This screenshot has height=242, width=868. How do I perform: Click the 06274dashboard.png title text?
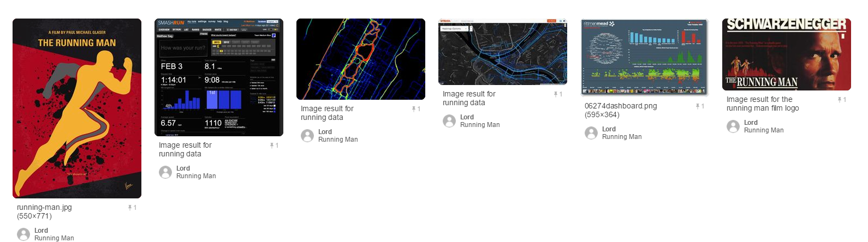coord(621,106)
